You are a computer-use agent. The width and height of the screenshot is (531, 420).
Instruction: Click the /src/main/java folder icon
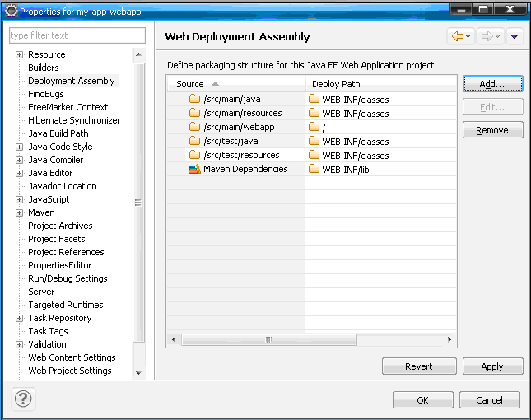coord(195,99)
